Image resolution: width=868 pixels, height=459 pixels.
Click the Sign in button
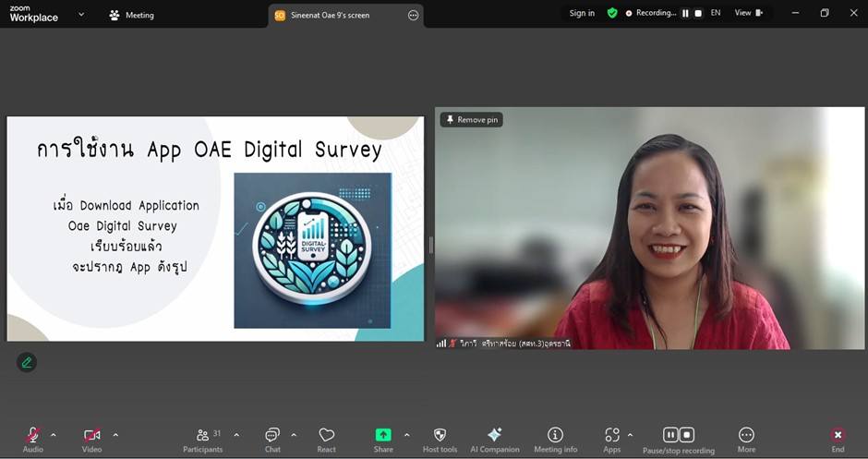[x=582, y=14]
